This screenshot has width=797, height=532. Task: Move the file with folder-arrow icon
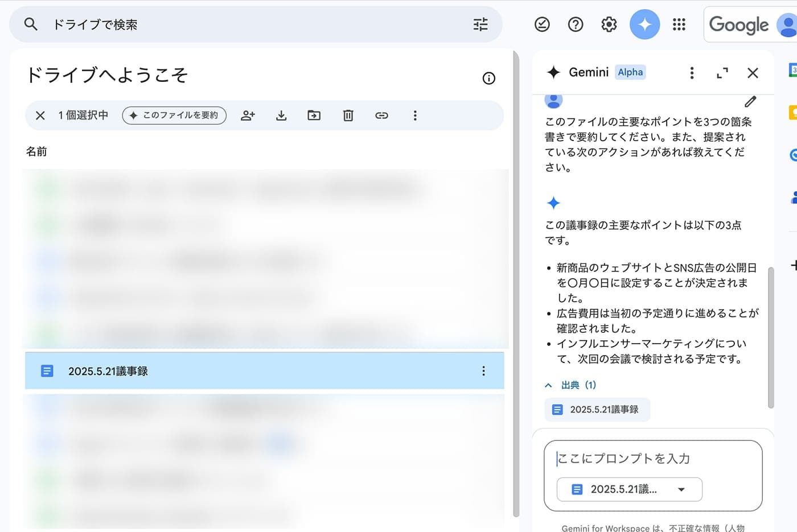tap(314, 116)
